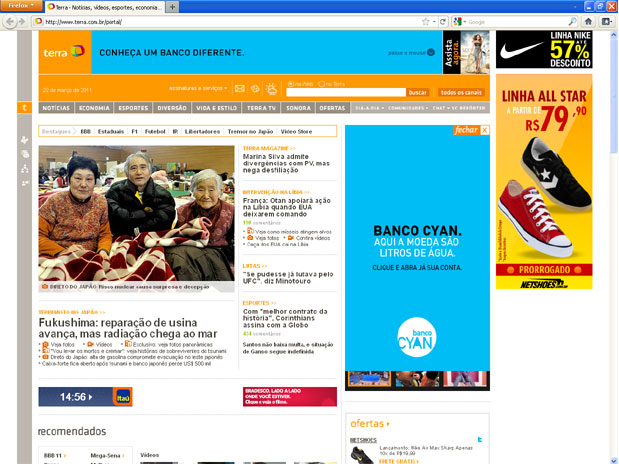Read the Fukushima reactor headline

coord(128,328)
